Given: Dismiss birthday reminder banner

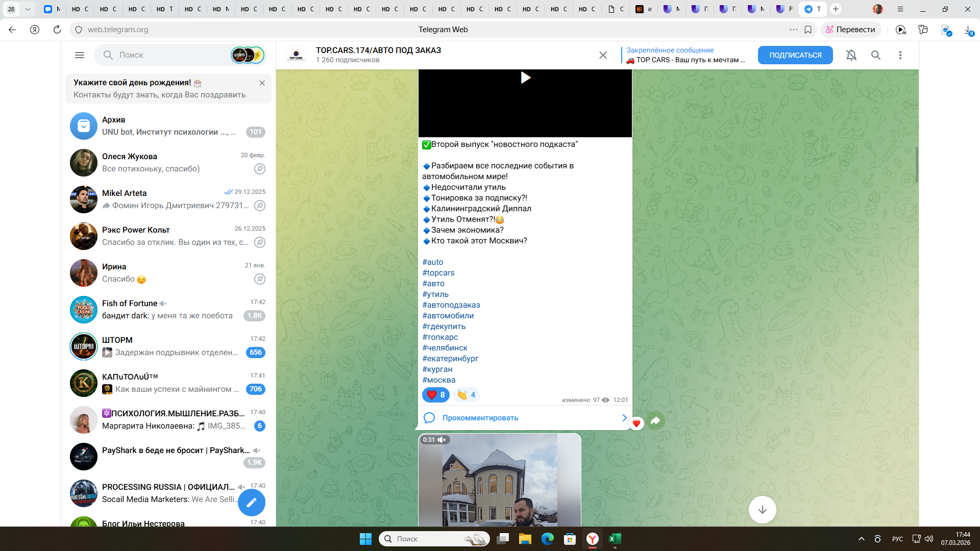Looking at the screenshot, I should 262,83.
